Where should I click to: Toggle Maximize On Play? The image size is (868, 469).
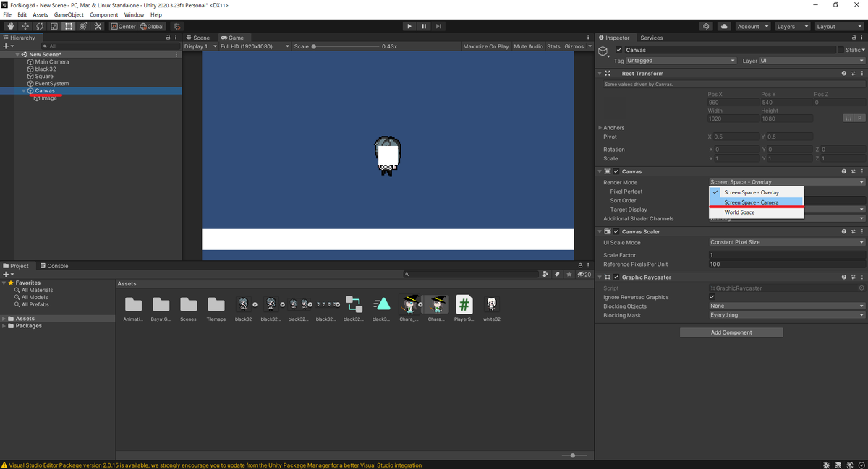tap(486, 46)
